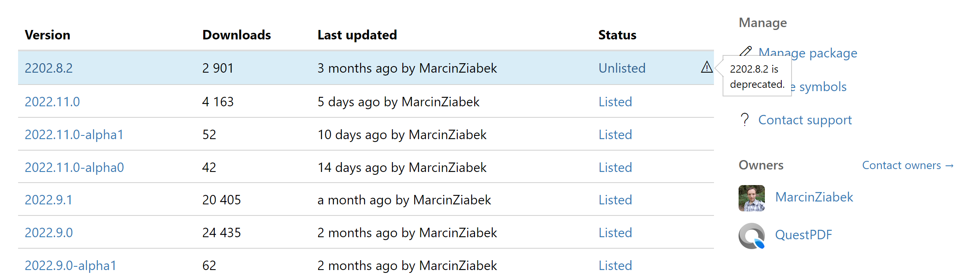
Task: Click the Contact support link
Action: tap(805, 119)
